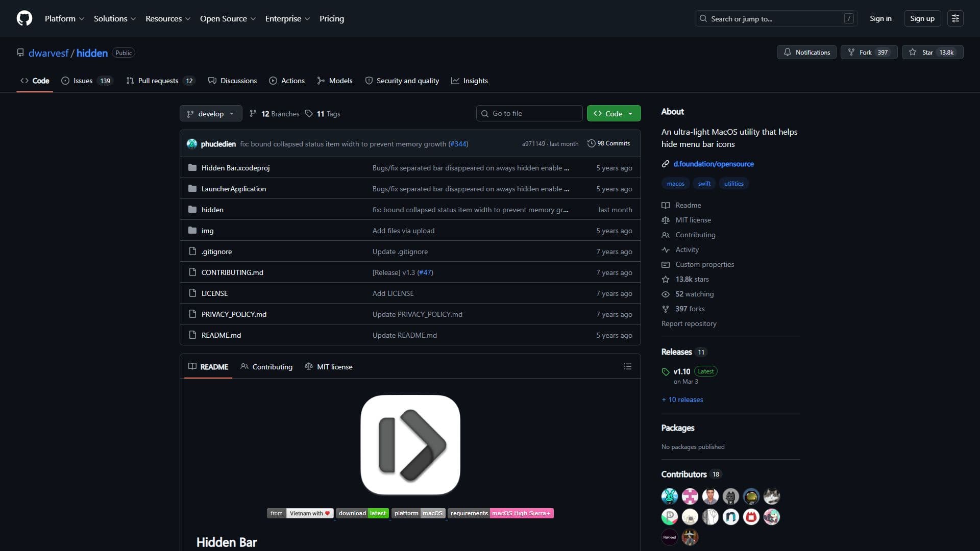Open the Issues tab
980x551 pixels.
87,81
